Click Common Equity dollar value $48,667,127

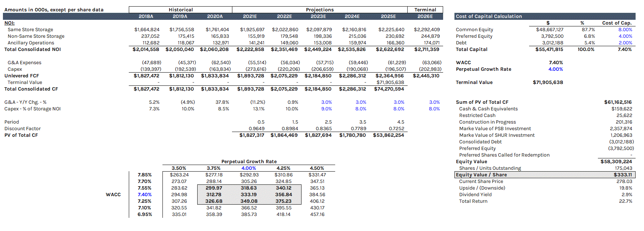(x=550, y=30)
